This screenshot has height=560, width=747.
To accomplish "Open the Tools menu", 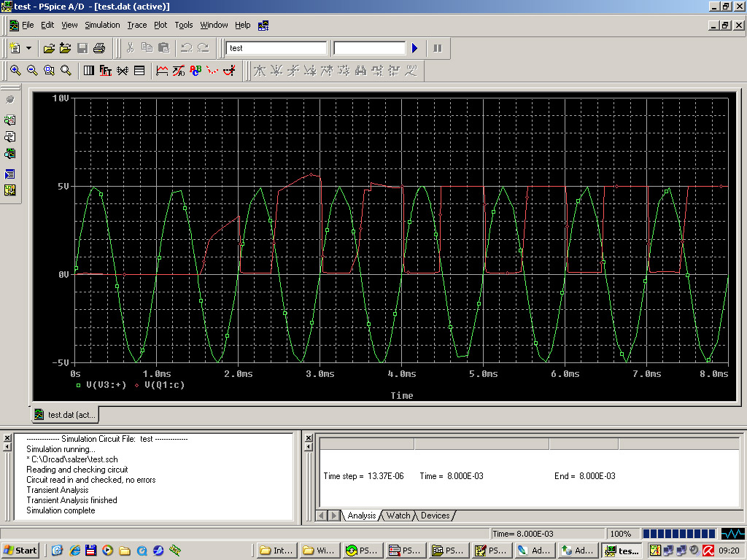I will pyautogui.click(x=183, y=25).
